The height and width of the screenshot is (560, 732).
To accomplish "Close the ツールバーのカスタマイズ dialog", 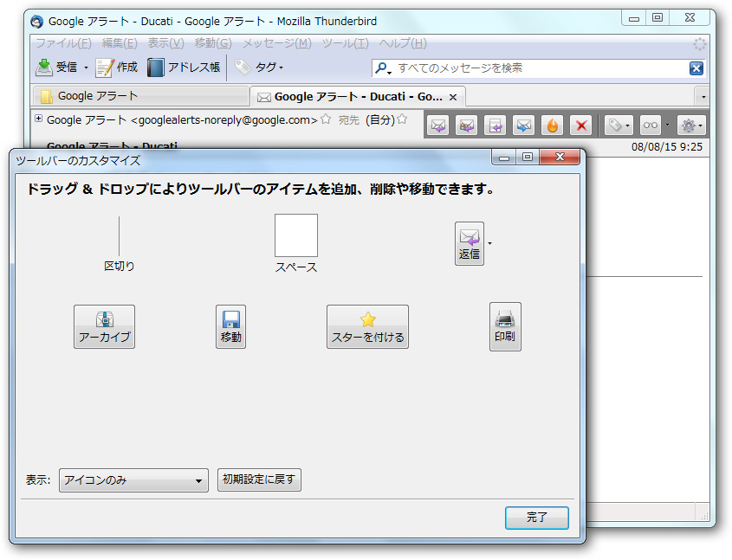I will coord(560,158).
